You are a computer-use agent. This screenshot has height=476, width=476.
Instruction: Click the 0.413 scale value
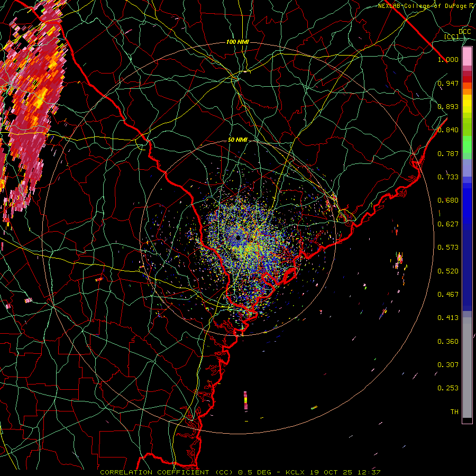pyautogui.click(x=448, y=318)
